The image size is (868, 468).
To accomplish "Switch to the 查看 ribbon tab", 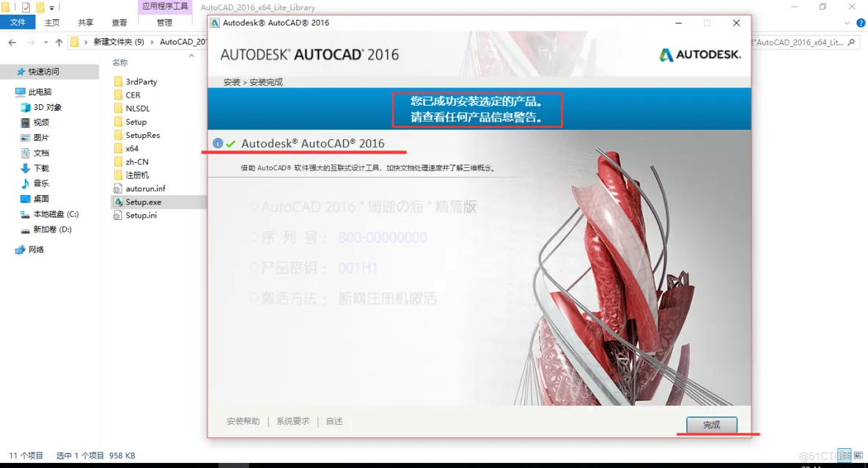I will point(119,23).
